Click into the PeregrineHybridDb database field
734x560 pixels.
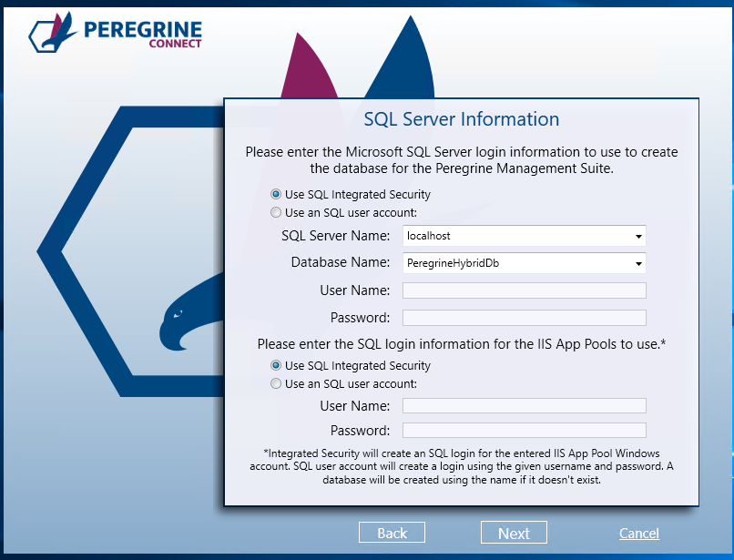[x=517, y=263]
